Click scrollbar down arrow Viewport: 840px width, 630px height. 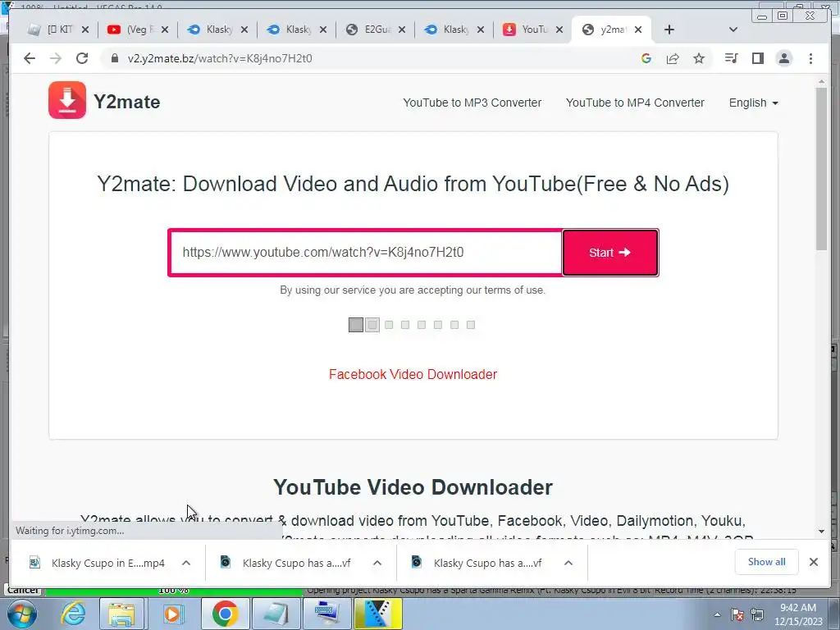click(x=821, y=532)
